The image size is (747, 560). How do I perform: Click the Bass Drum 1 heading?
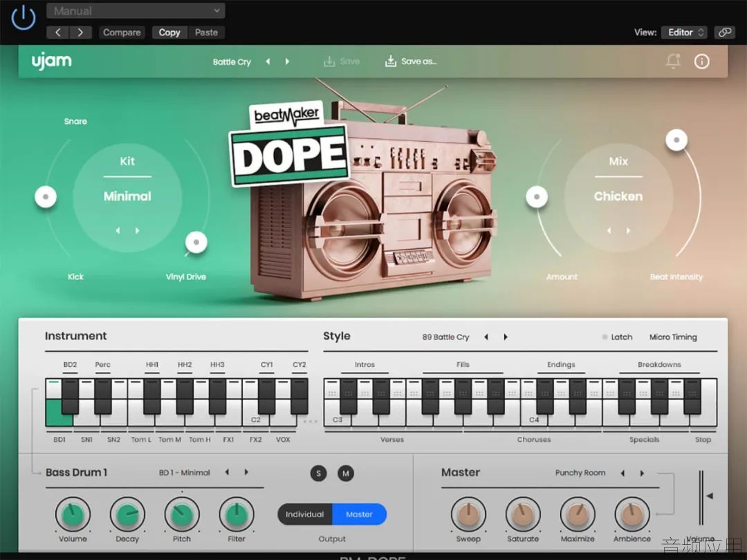(76, 472)
